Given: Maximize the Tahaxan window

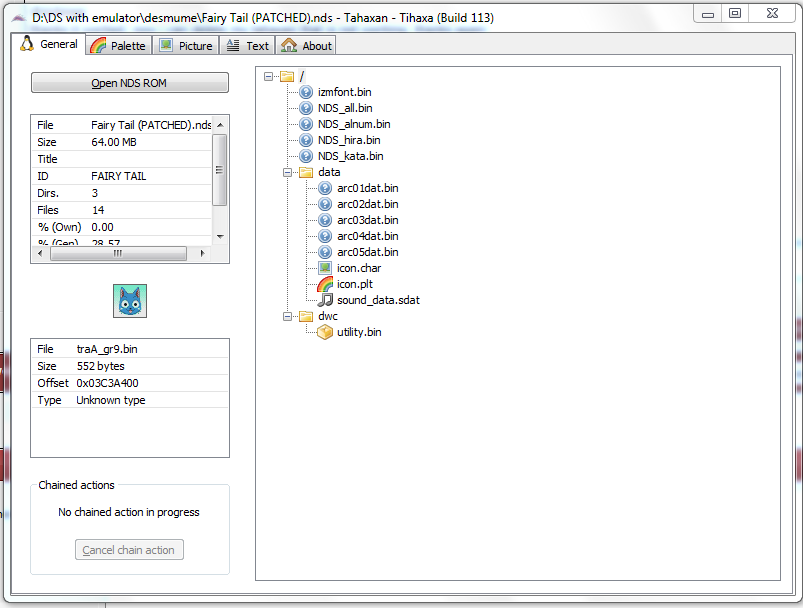Looking at the screenshot, I should (x=735, y=13).
